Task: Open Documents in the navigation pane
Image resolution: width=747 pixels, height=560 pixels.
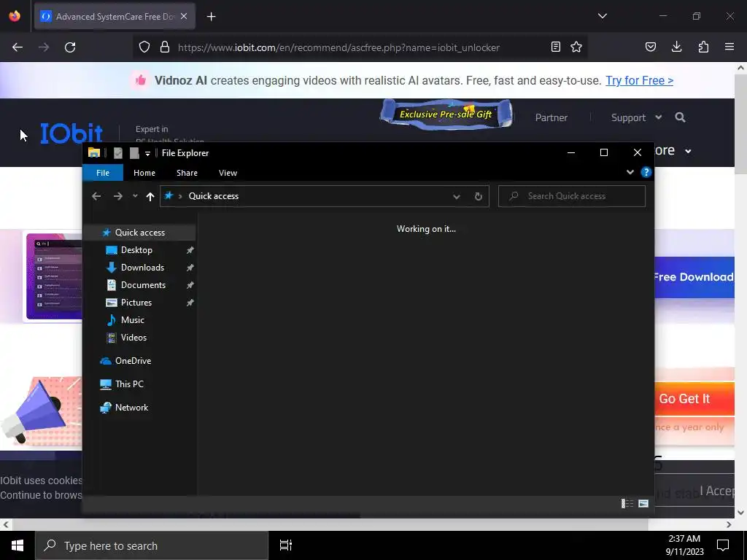Action: [x=143, y=285]
